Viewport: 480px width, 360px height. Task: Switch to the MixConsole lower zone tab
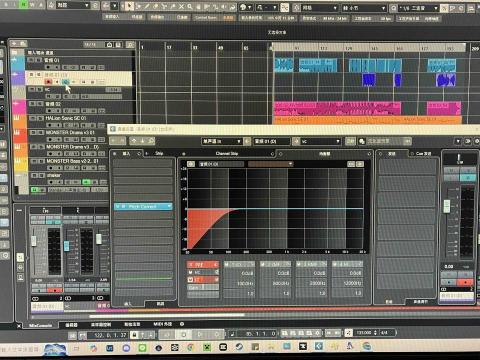[40, 325]
